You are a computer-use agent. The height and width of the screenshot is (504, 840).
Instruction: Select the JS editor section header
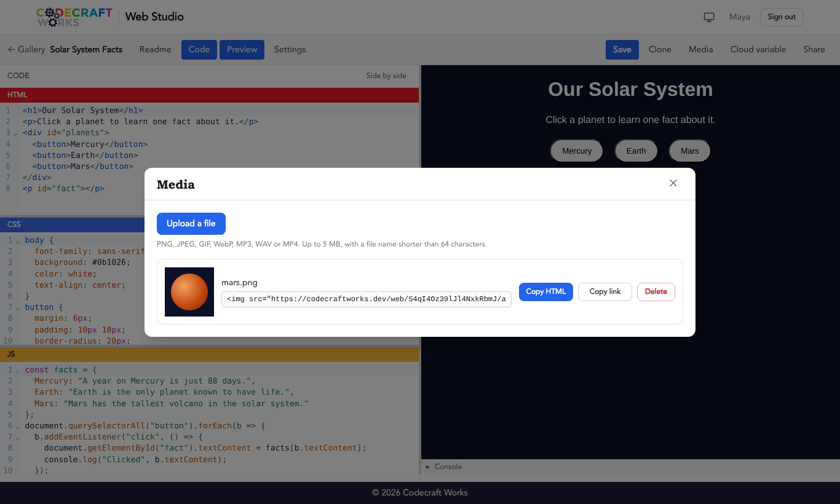[210, 355]
